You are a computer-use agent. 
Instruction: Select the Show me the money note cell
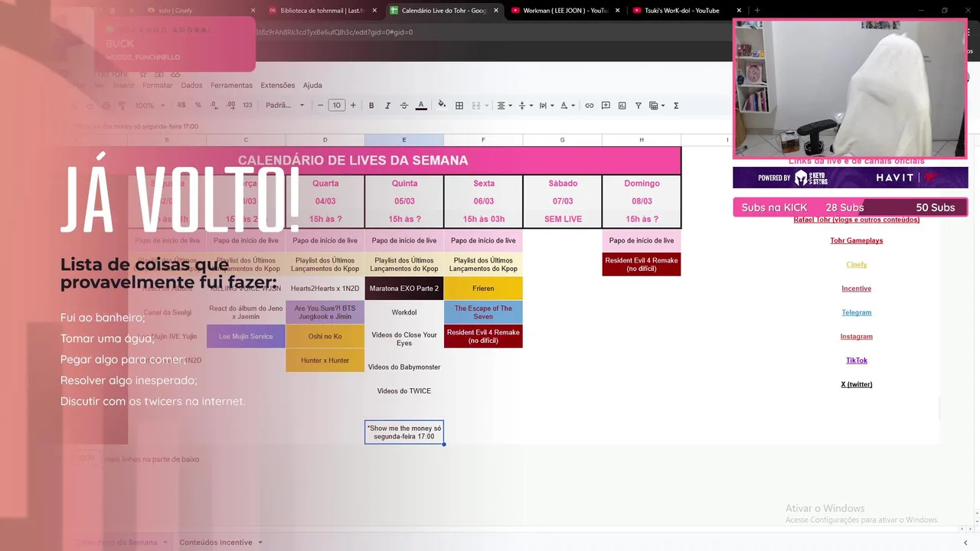point(404,432)
